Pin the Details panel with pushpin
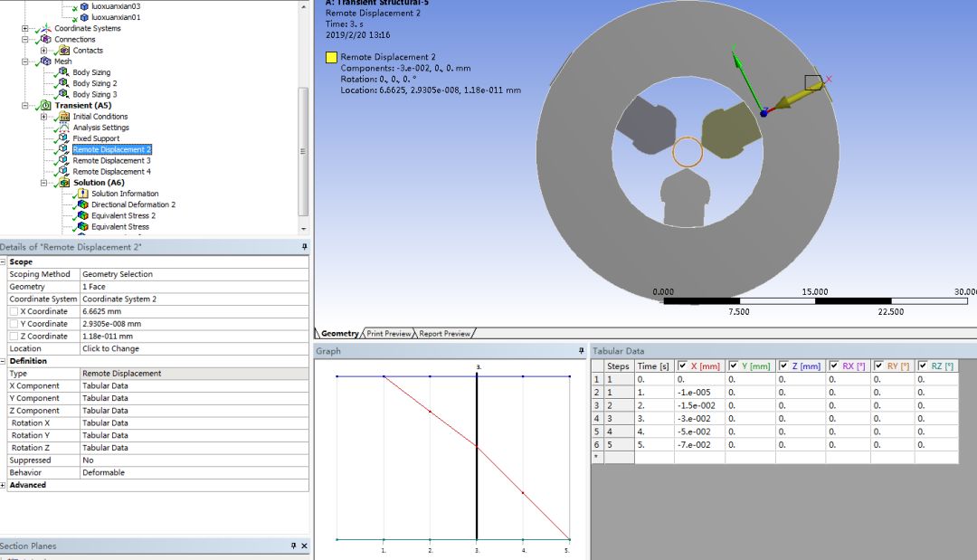Viewport: 977px width, 560px height. [305, 247]
